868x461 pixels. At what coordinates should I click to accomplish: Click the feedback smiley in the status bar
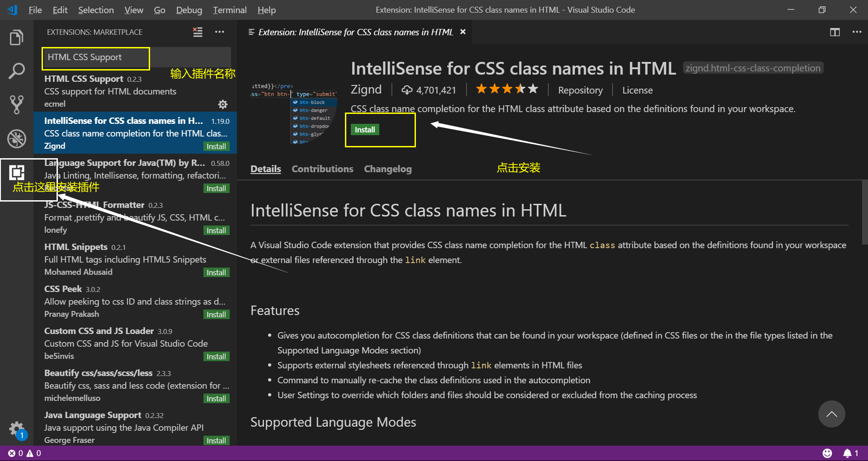pos(827,453)
